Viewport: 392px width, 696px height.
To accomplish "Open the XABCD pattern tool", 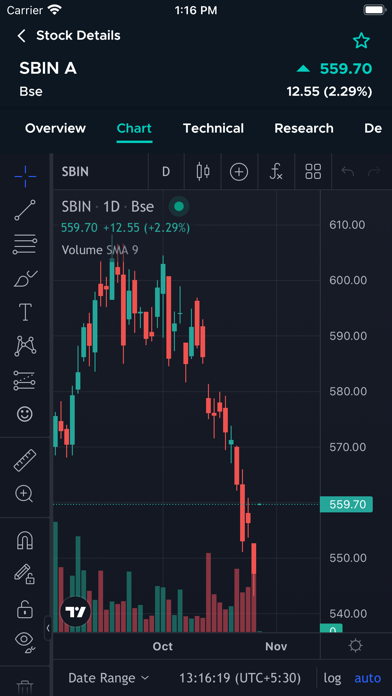I will click(25, 346).
